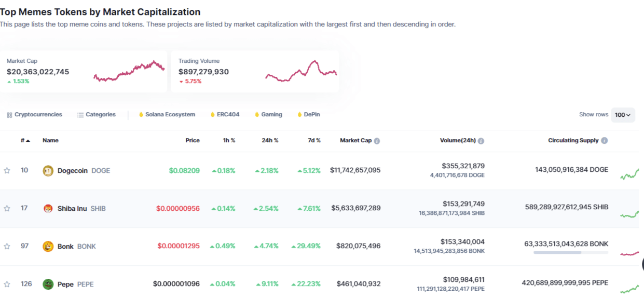Open the Shiba Inu coin logo
This screenshot has width=644, height=298.
click(48, 208)
